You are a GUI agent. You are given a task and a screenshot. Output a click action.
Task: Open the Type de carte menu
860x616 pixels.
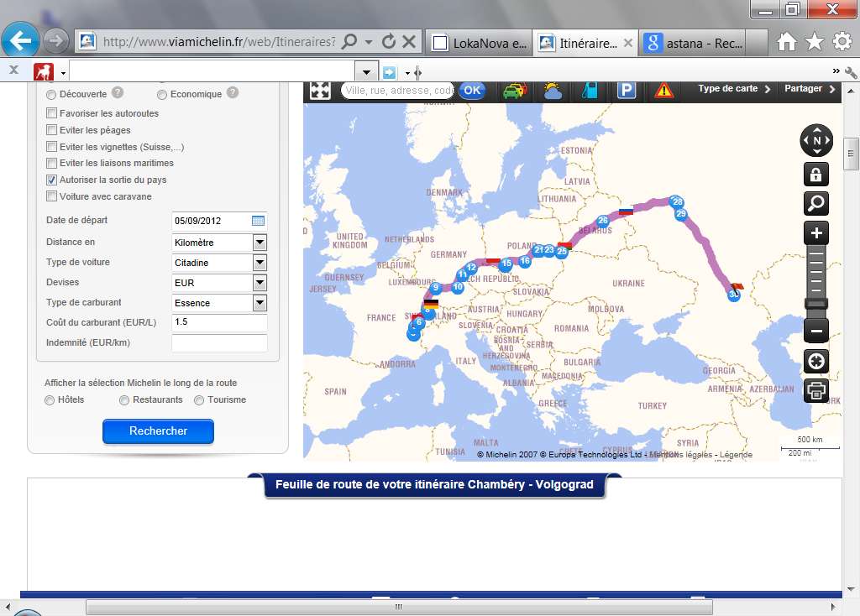click(x=734, y=89)
